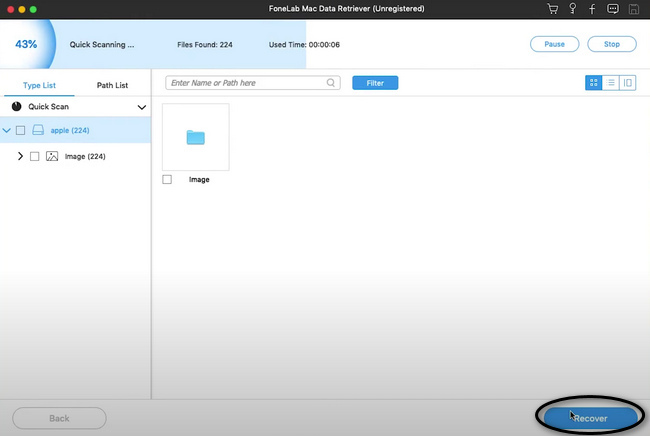
Task: Click the save scan floppy icon
Action: [634, 9]
